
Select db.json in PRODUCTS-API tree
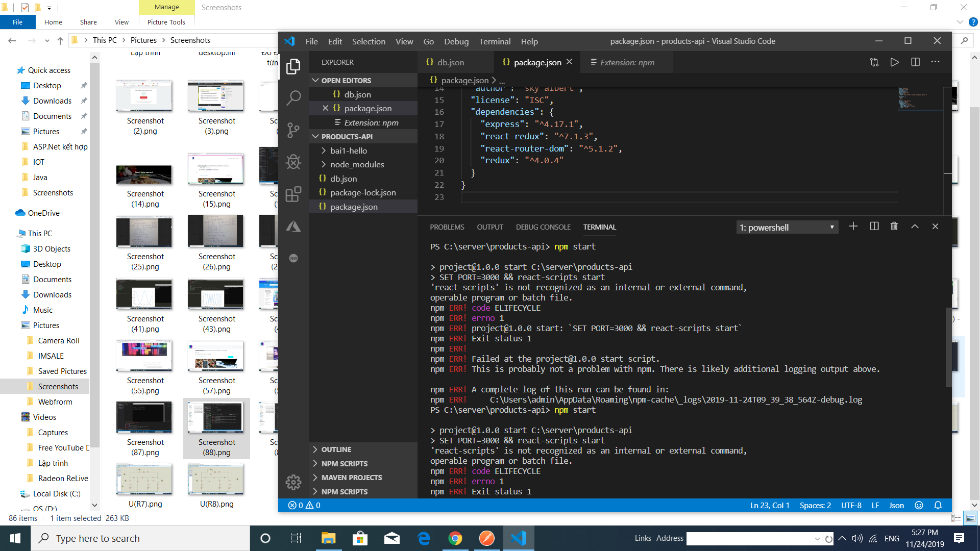pyautogui.click(x=363, y=179)
